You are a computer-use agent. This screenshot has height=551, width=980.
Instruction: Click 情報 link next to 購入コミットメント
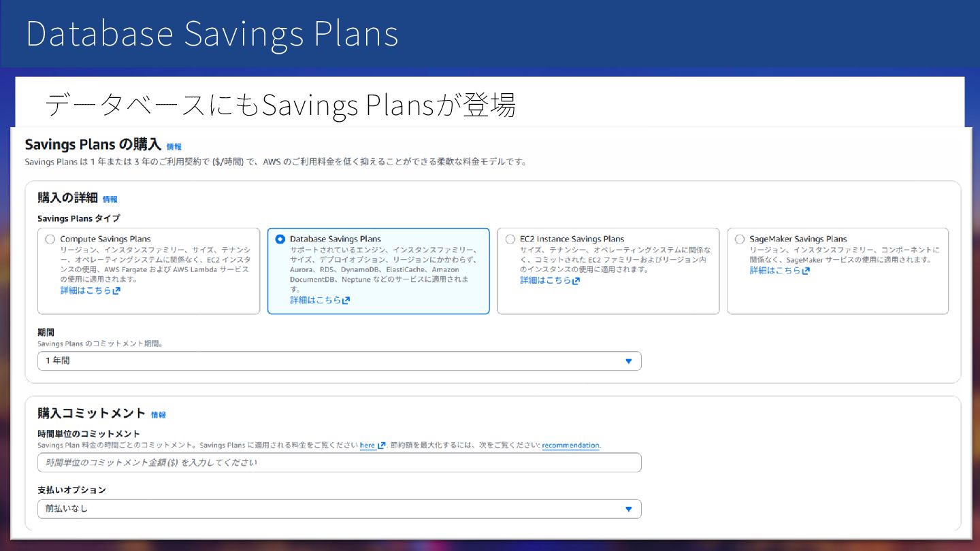(159, 414)
